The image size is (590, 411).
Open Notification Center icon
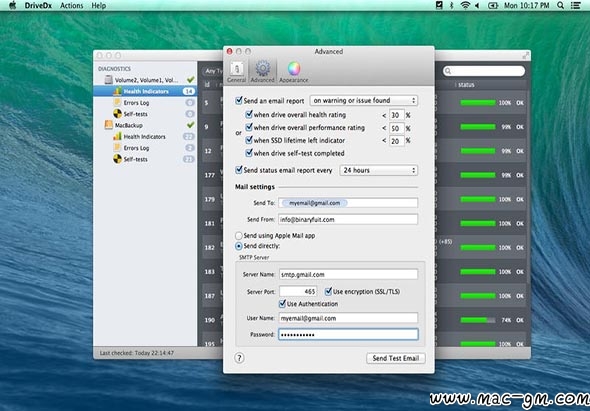tap(575, 5)
